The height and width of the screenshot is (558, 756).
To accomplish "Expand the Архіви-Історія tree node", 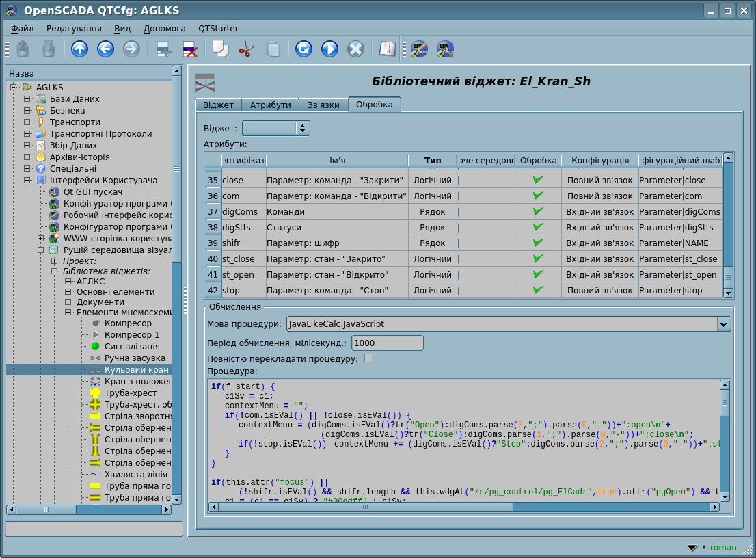I will 27,157.
